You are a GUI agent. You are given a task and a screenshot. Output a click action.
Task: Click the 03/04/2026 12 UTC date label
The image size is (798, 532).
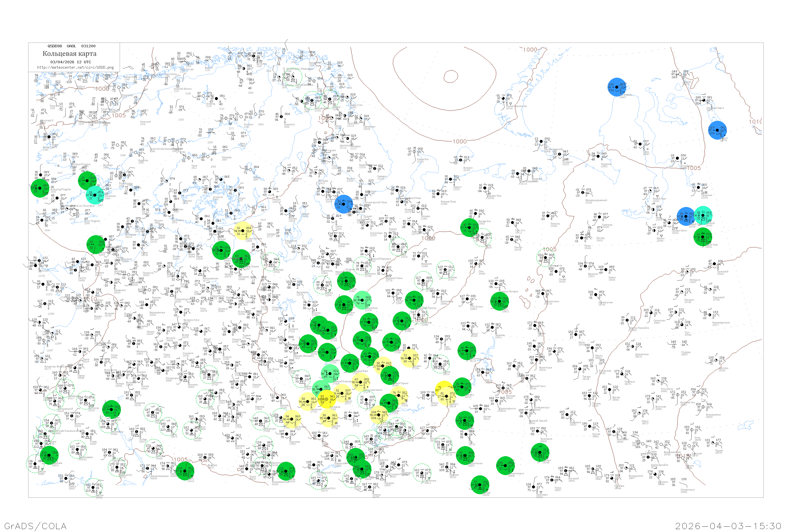70,62
